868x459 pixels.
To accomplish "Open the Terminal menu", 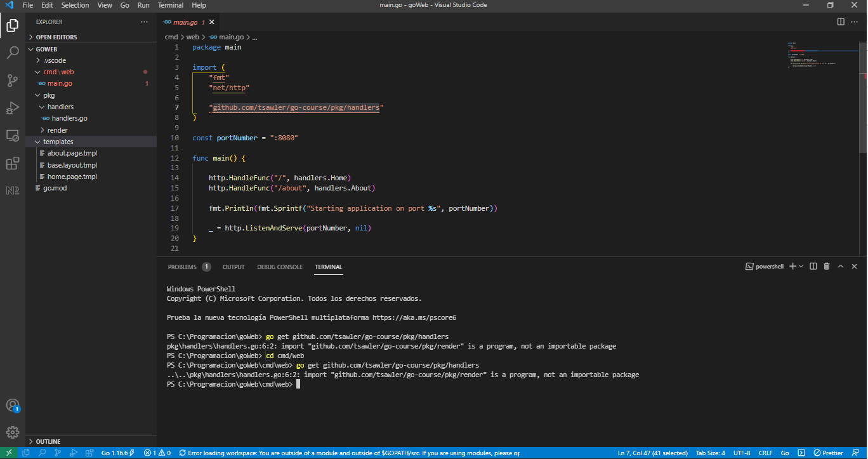I will click(170, 5).
